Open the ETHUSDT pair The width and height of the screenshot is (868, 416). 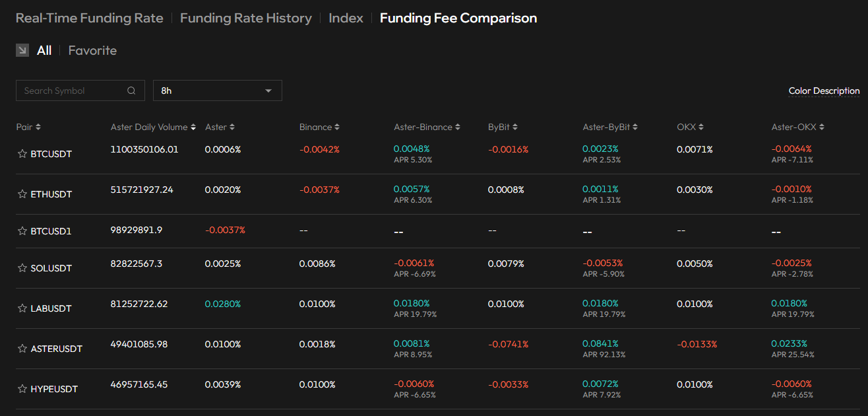point(51,194)
